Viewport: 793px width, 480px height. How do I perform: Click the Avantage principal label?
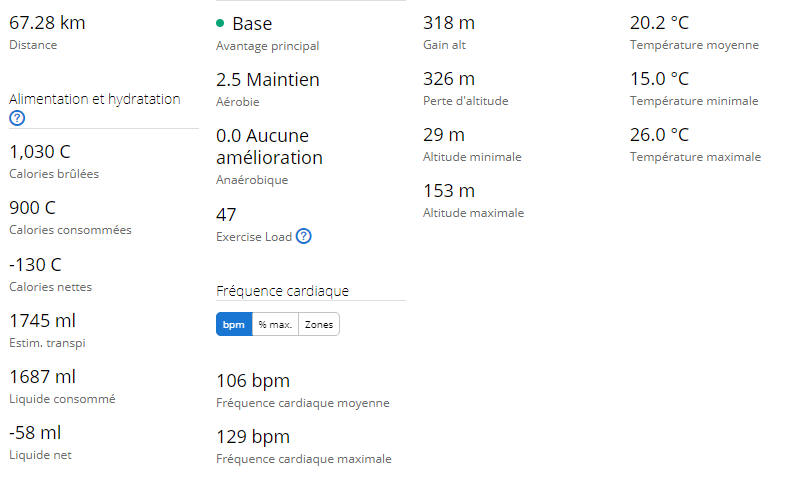[x=268, y=46]
